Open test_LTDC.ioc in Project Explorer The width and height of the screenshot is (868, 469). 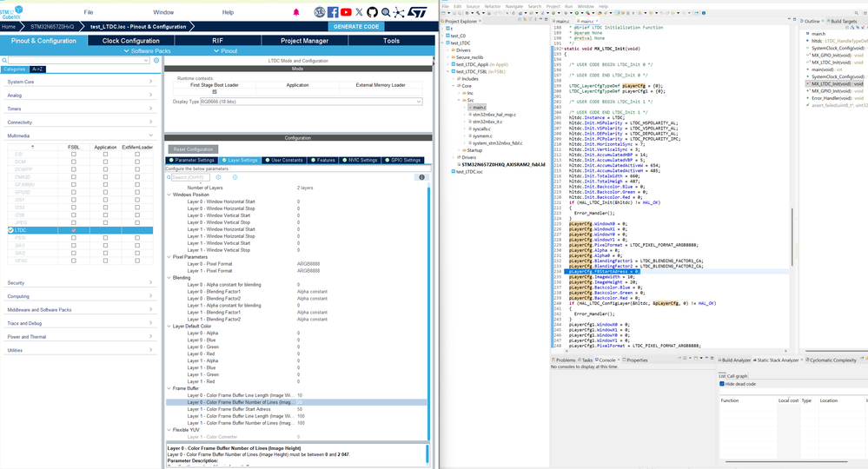point(469,172)
